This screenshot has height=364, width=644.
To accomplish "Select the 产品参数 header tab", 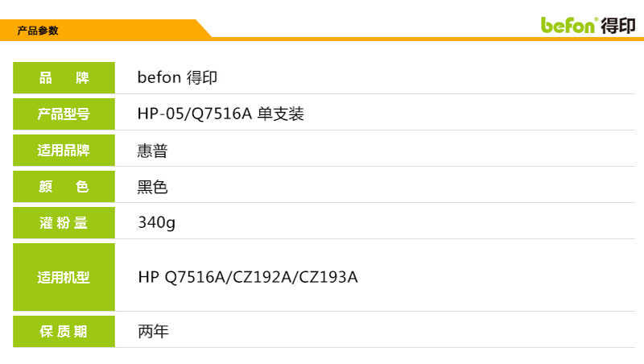I will point(38,31).
